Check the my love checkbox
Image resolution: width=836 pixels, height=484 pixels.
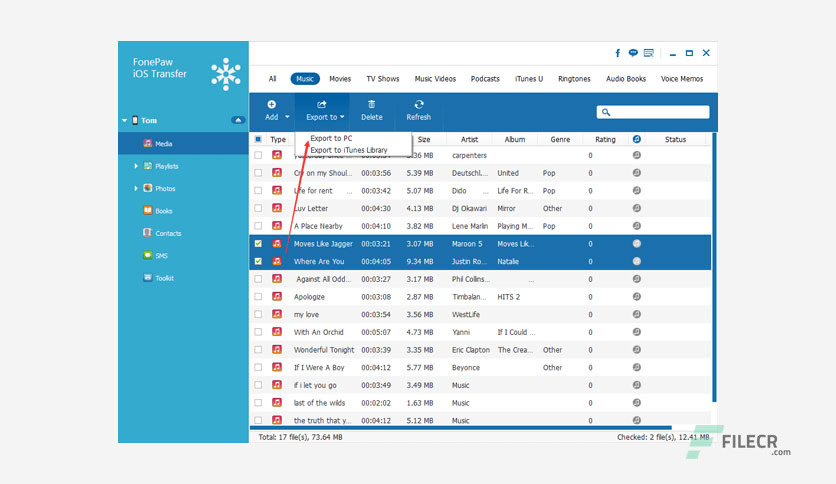point(258,314)
